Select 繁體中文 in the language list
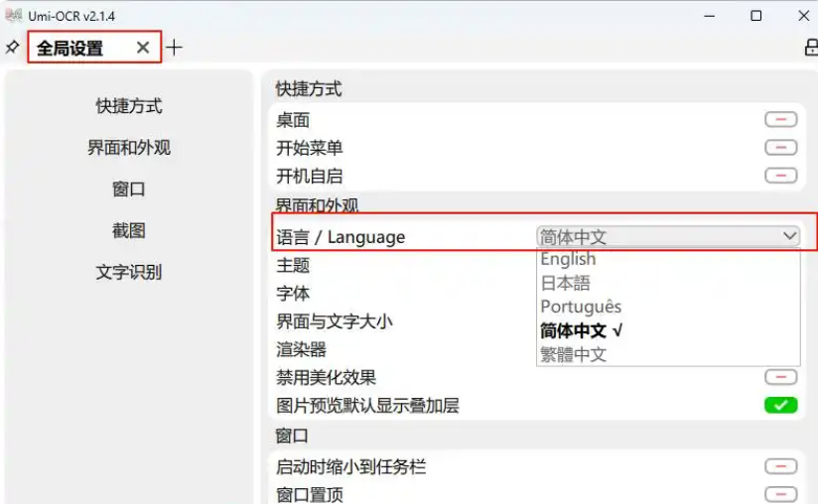This screenshot has height=504, width=818. point(574,354)
